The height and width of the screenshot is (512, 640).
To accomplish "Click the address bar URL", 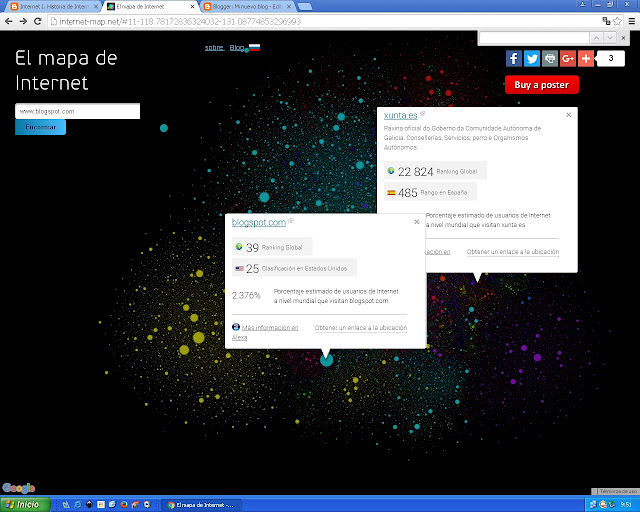I will point(180,22).
